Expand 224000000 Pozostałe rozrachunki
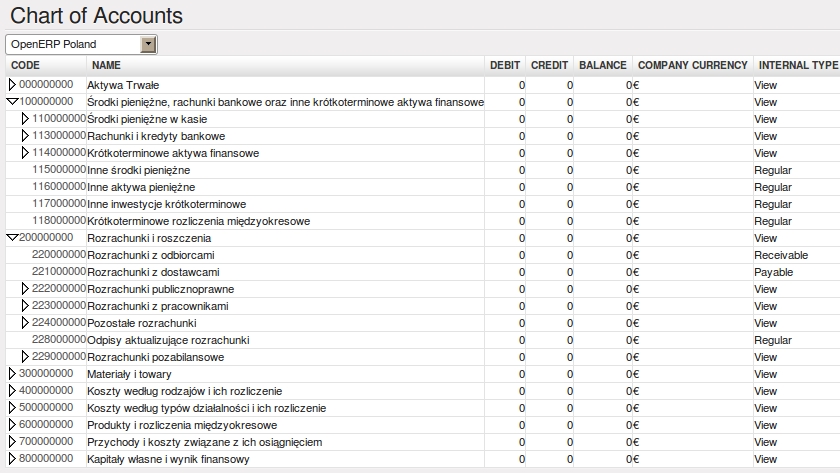840x473 pixels. 26,323
